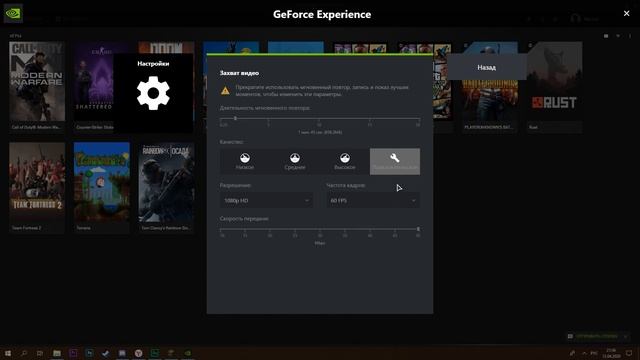Open the games filter icon
Screen dimensions: 640x360
pos(618,36)
